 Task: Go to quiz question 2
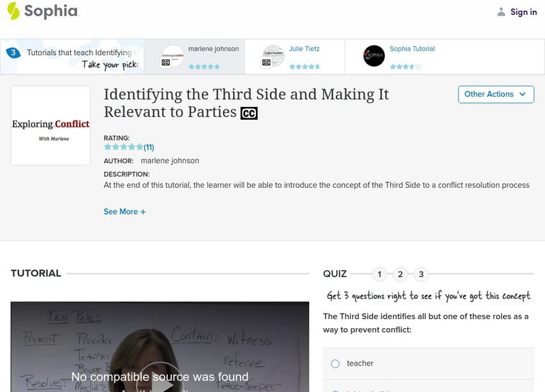(x=401, y=274)
